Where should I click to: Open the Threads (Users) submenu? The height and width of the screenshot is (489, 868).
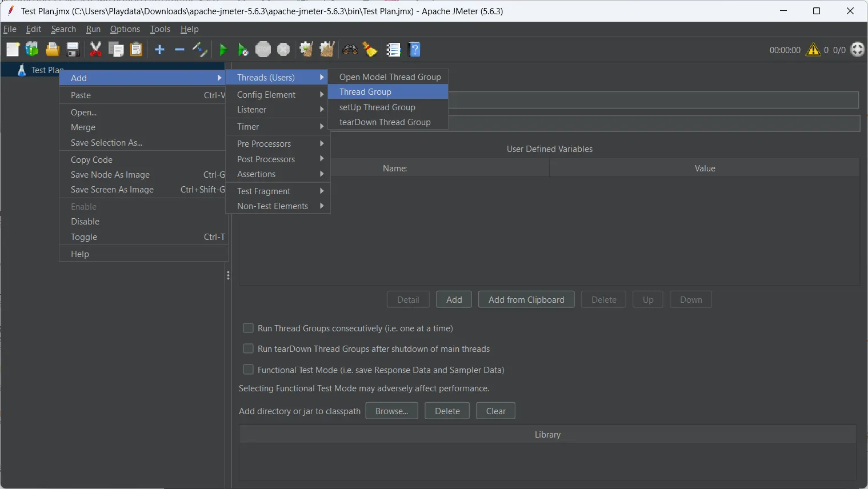(277, 78)
